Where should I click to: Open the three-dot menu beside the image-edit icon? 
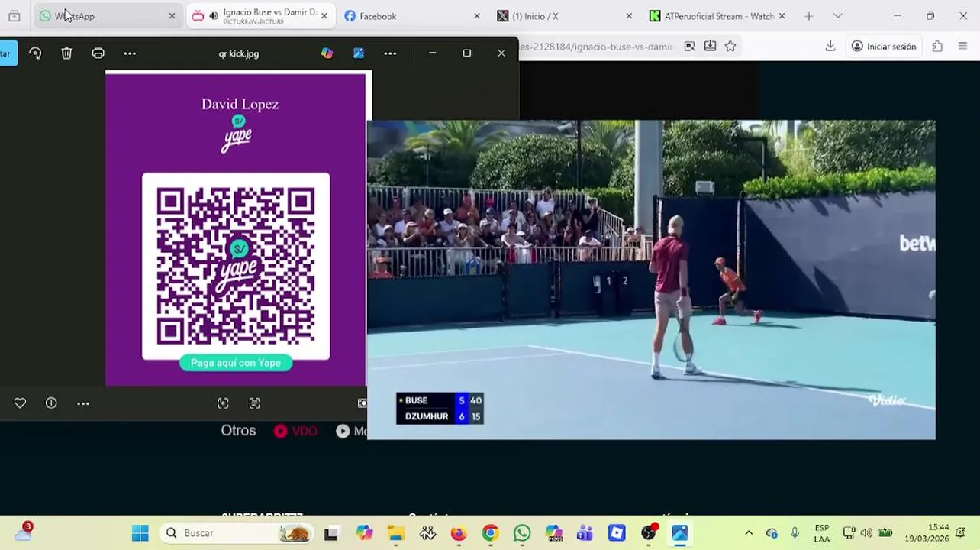click(390, 53)
